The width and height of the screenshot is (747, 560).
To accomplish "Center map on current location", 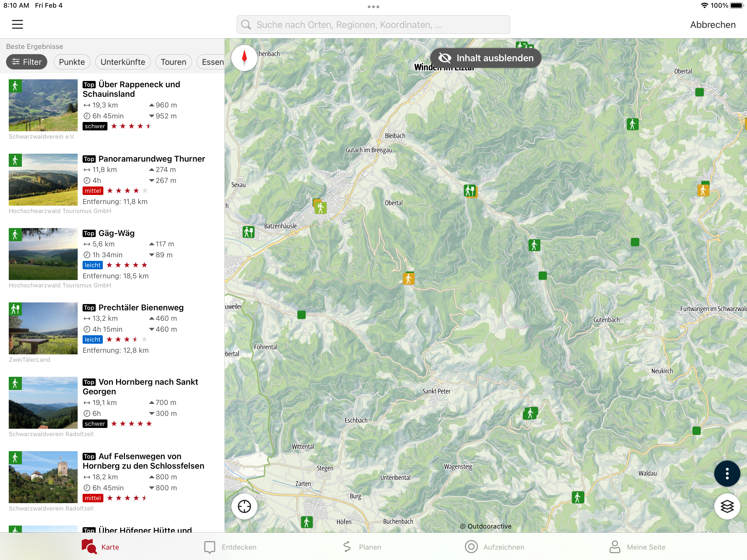I will pyautogui.click(x=244, y=506).
